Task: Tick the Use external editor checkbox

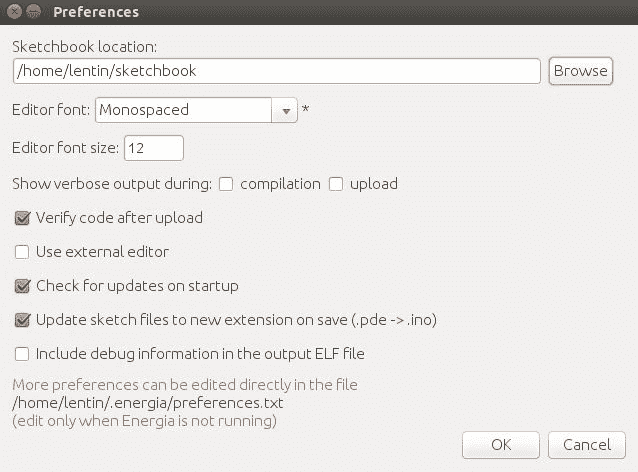Action: (x=22, y=252)
